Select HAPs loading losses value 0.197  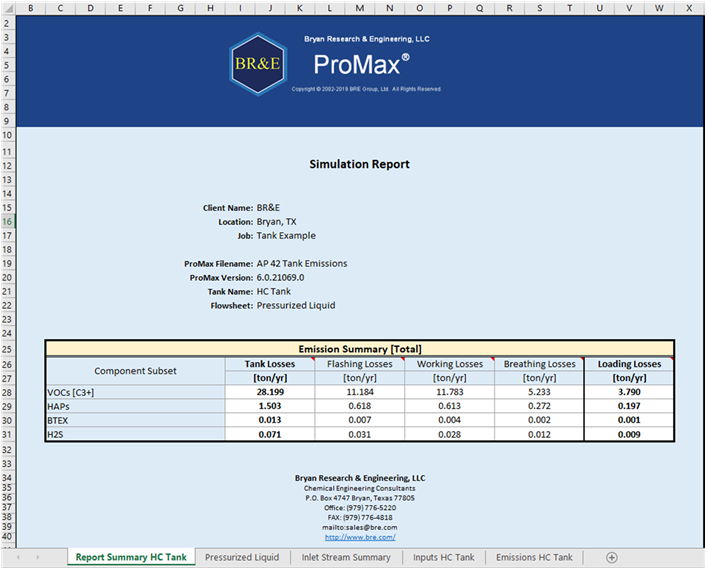pos(629,406)
